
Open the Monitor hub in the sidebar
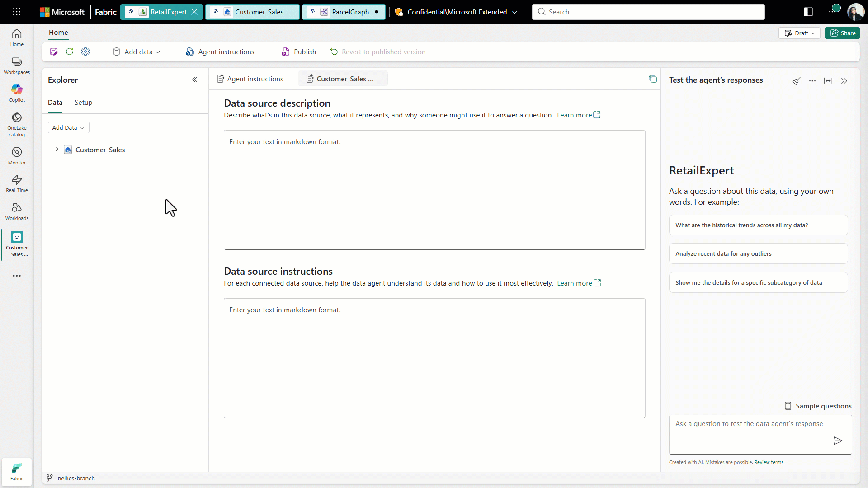[17, 155]
